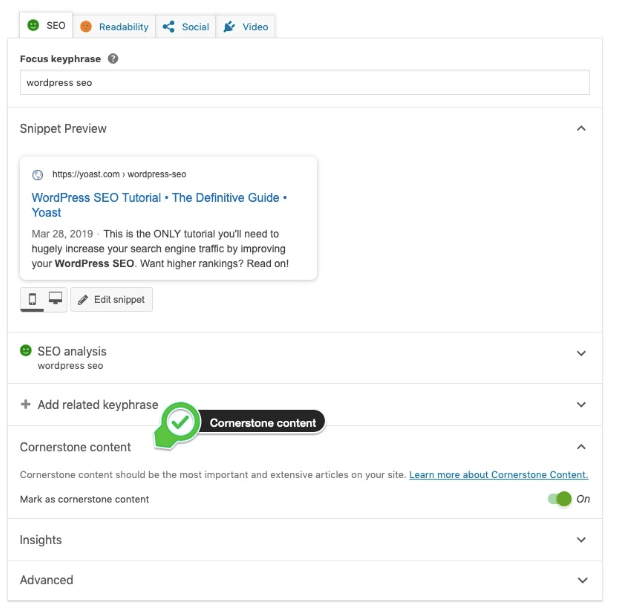Click the globe icon beside the yoast.com URL
This screenshot has width=620, height=607.
point(38,174)
